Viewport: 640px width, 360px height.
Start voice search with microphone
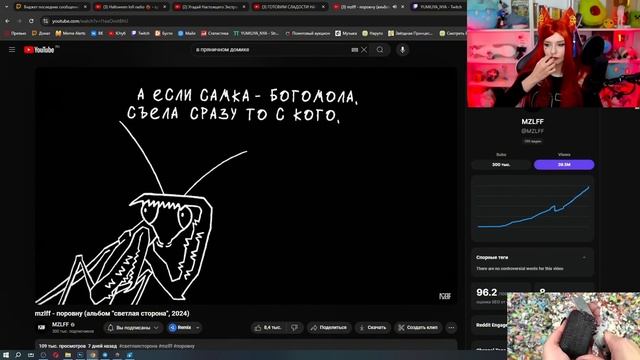click(x=402, y=50)
